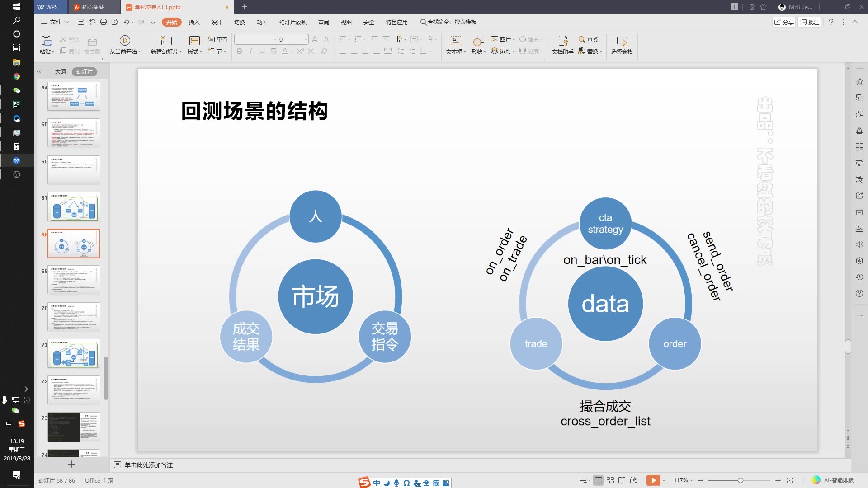Viewport: 868px width, 488px height.
Task: Select the 审阅 (Review) tab
Action: click(323, 22)
